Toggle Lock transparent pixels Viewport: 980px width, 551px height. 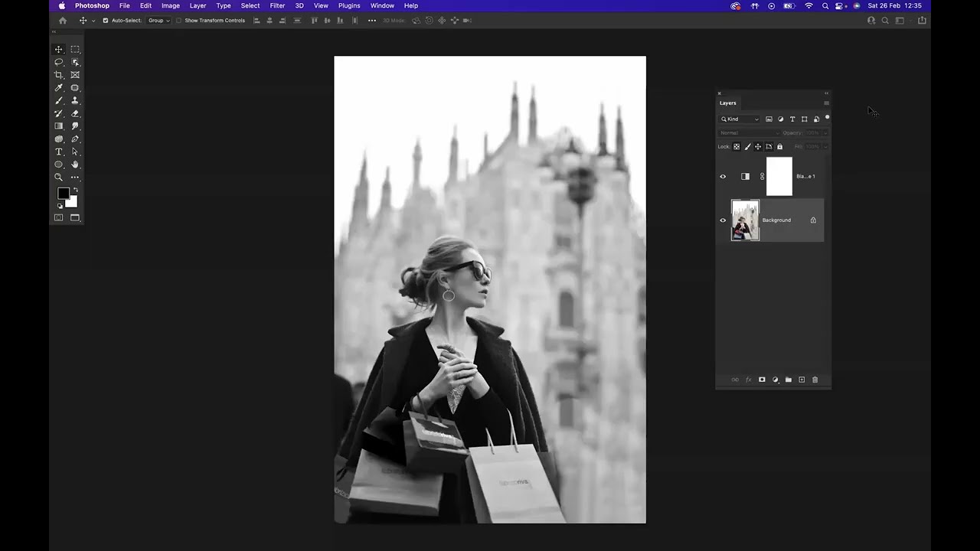[737, 147]
